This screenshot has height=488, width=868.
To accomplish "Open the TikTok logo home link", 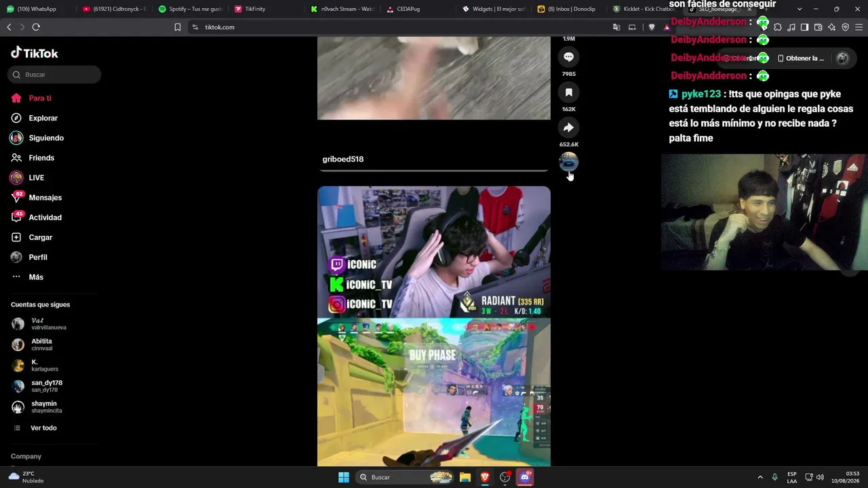I will pyautogui.click(x=34, y=53).
